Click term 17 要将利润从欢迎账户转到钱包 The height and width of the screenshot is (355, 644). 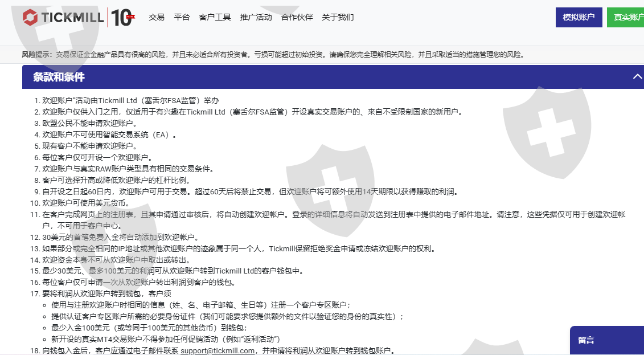107,293
